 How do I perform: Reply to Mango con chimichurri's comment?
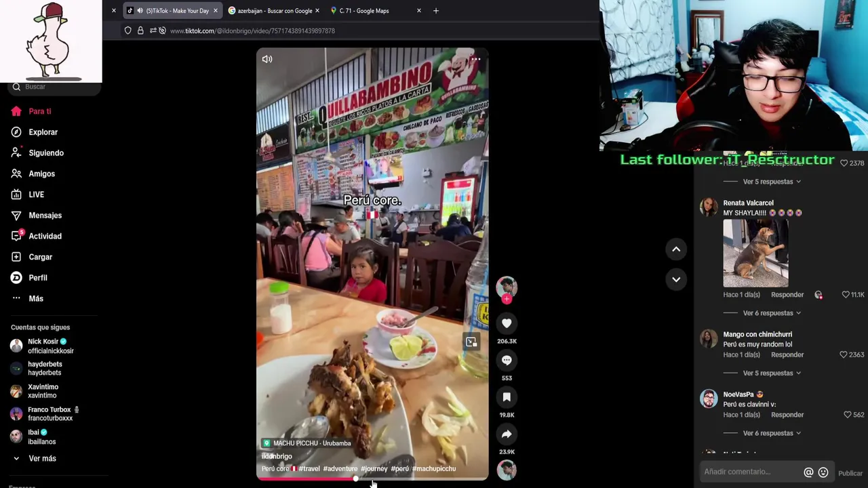[x=787, y=355]
